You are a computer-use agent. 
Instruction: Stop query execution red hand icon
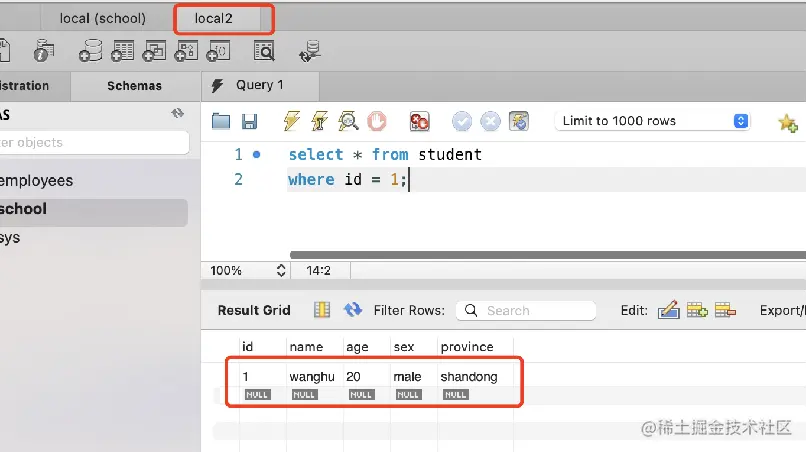(377, 121)
